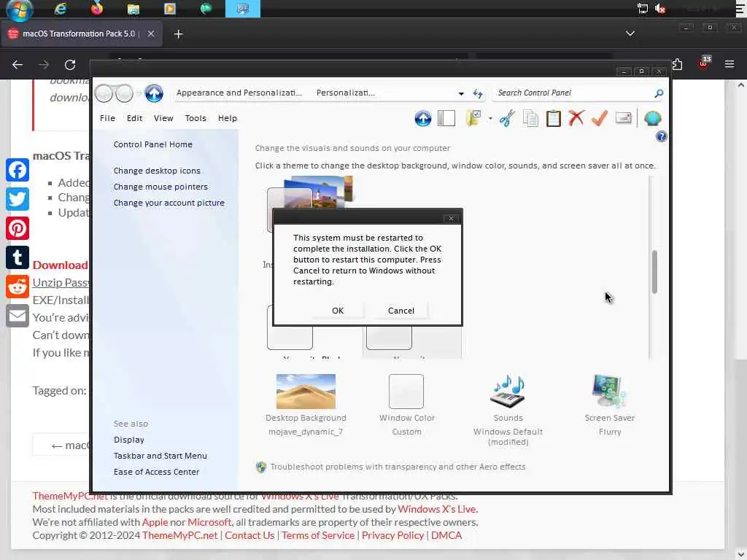Click the refresh arrows beside the address bar
Screen dimensions: 747x560
tap(478, 93)
